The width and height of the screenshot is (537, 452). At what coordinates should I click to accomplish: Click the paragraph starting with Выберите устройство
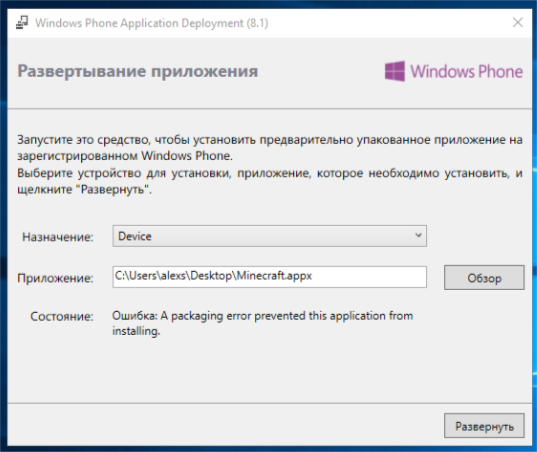tap(270, 181)
